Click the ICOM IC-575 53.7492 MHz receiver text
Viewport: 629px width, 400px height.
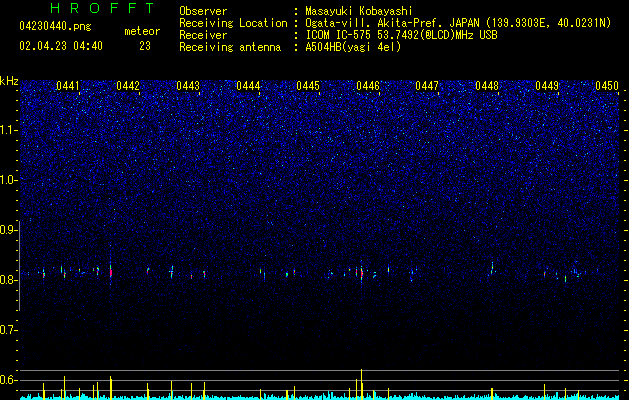401,35
